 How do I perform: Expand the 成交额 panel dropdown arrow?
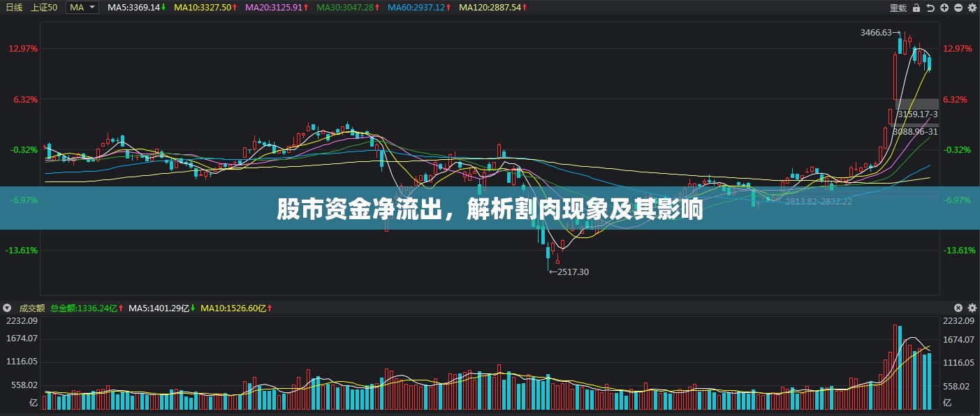click(8, 308)
